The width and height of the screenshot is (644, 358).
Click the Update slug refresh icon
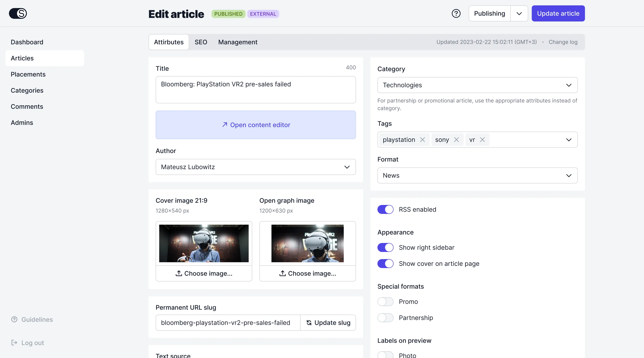click(309, 323)
